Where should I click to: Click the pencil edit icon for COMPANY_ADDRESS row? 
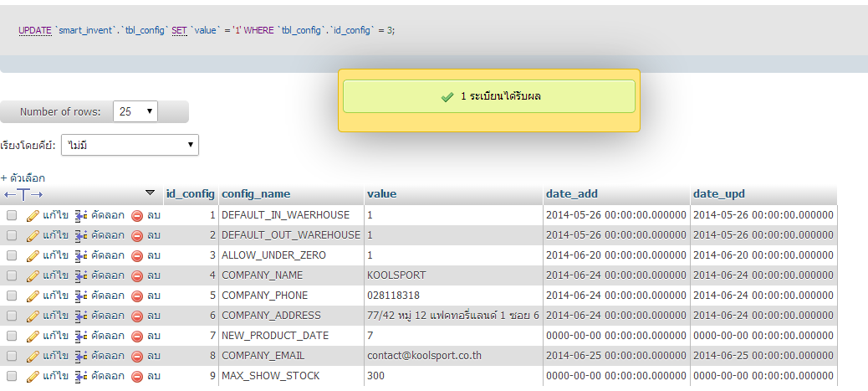33,316
